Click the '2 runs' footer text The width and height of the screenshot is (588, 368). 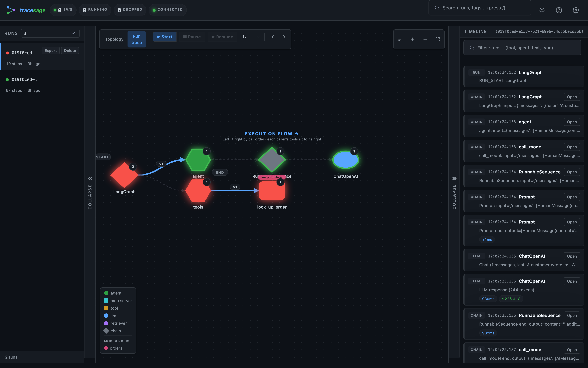[x=11, y=357]
